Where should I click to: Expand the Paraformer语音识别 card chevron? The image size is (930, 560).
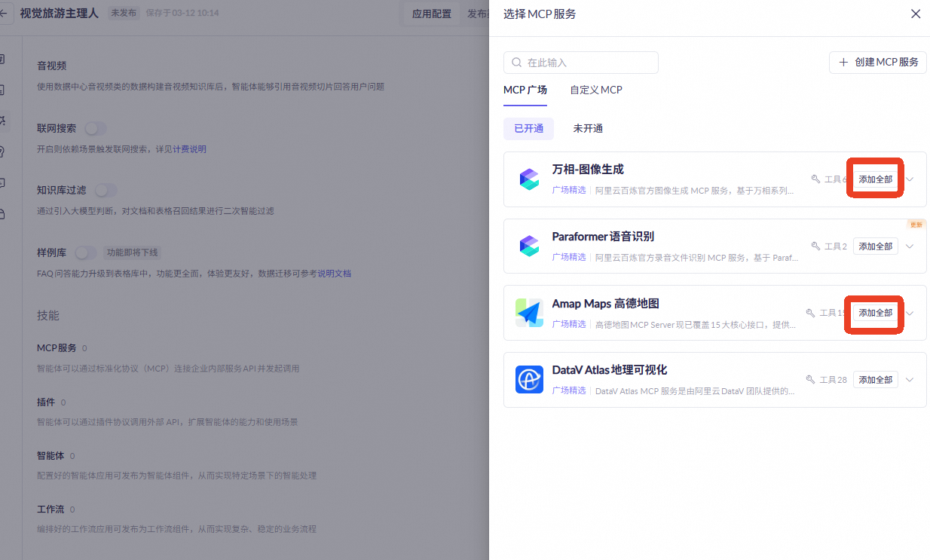(910, 246)
